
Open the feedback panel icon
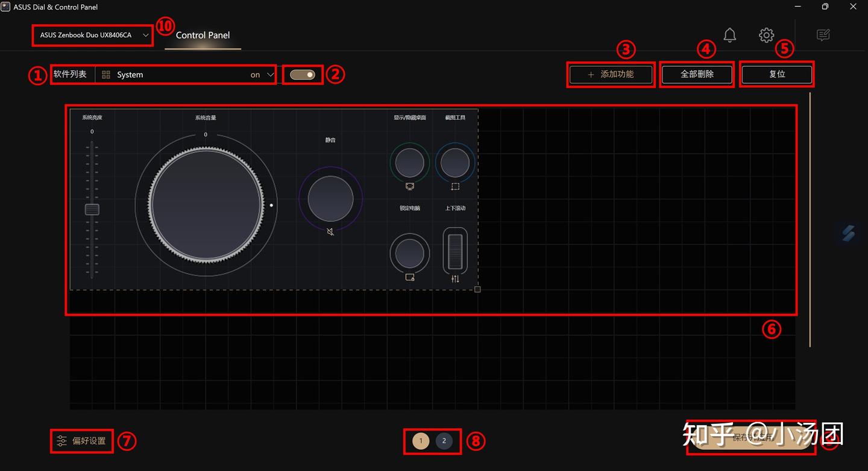coord(823,35)
